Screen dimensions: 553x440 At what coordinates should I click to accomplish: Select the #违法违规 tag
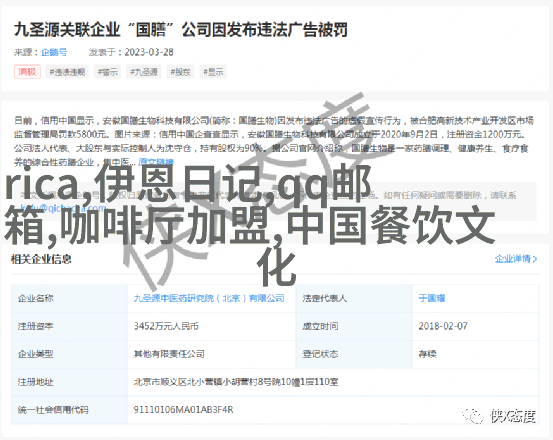pos(67,72)
